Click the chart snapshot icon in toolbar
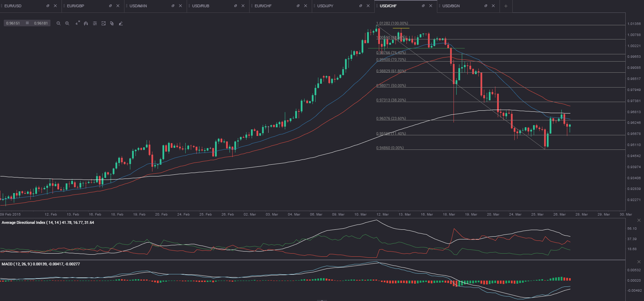Image resolution: width=644 pixels, height=301 pixels. click(x=103, y=24)
